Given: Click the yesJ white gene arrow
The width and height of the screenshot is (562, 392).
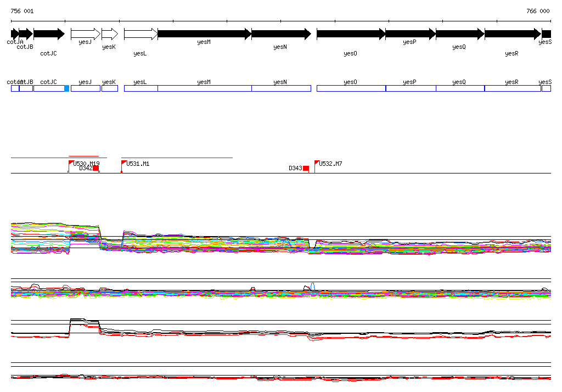Looking at the screenshot, I should coord(86,34).
